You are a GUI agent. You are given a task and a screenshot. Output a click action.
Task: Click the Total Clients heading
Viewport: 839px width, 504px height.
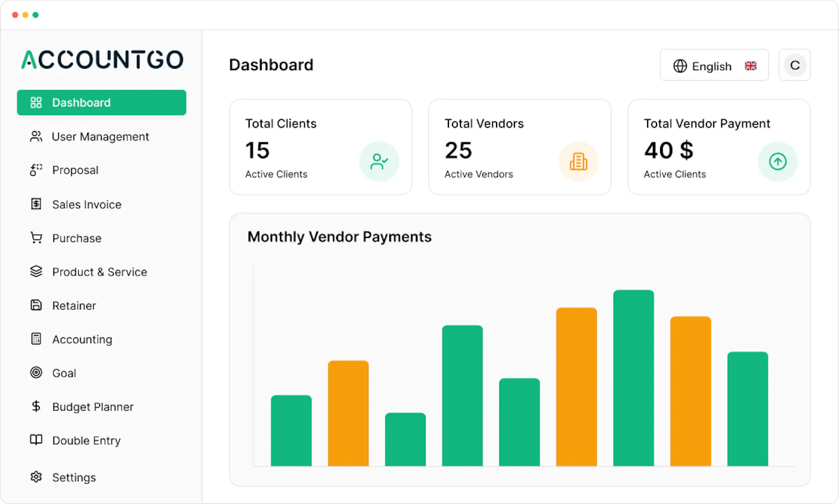(281, 124)
